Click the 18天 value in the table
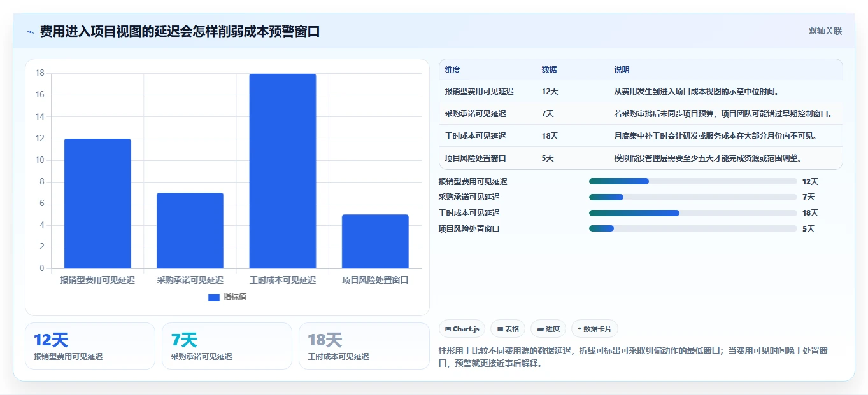Image resolution: width=868 pixels, height=395 pixels. tap(550, 136)
